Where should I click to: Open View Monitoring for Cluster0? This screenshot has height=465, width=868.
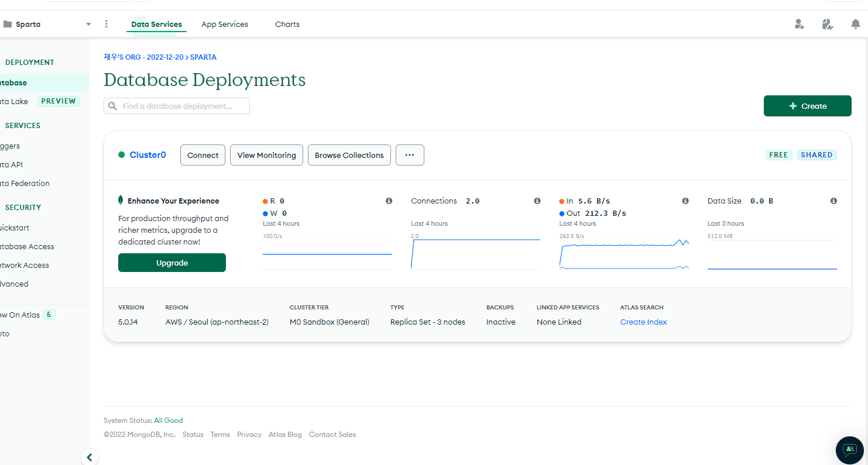(x=266, y=155)
